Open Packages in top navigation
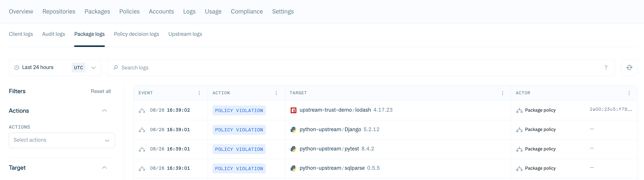Image resolution: width=644 pixels, height=180 pixels. tap(97, 12)
